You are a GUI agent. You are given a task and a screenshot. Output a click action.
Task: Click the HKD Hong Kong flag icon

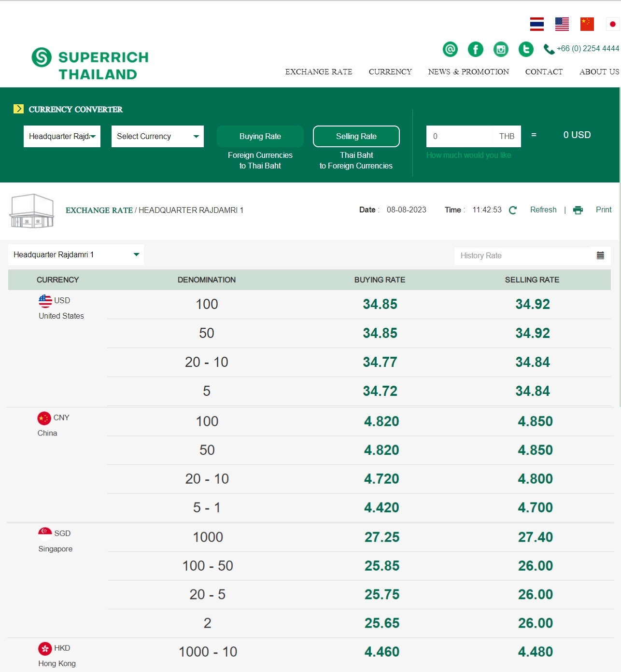[45, 648]
